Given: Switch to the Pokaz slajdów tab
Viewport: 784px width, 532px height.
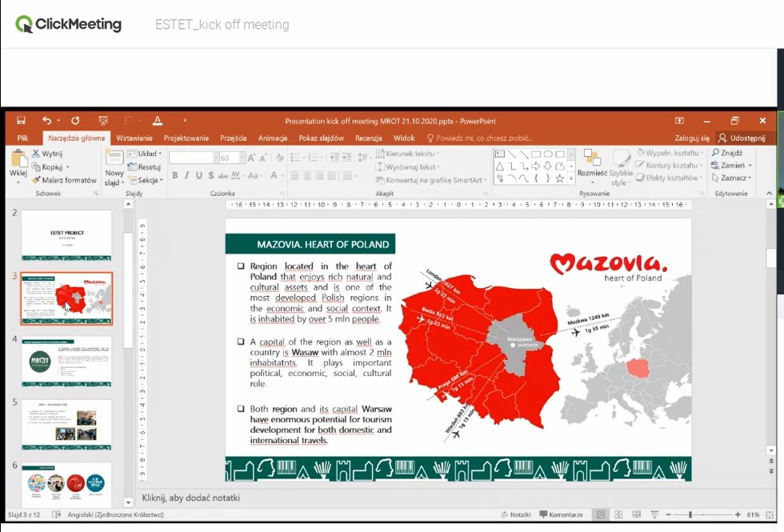Looking at the screenshot, I should (x=321, y=138).
